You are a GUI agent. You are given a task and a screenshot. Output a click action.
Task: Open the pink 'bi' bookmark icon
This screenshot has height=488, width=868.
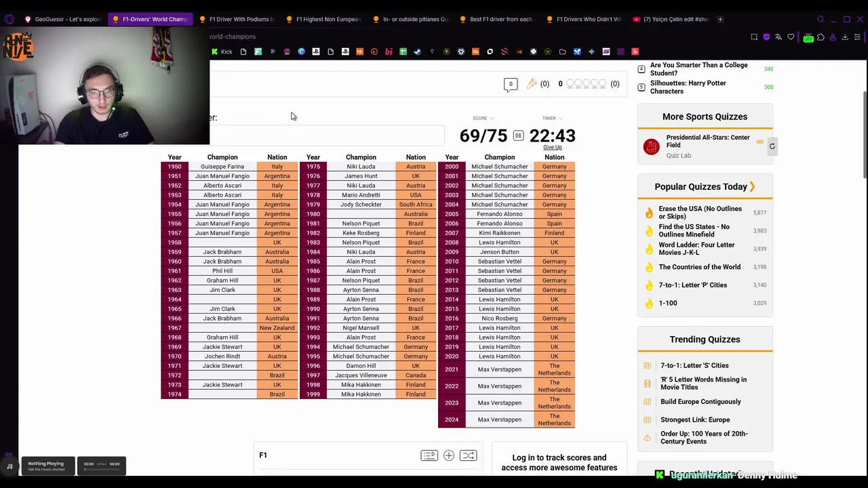pos(389,52)
